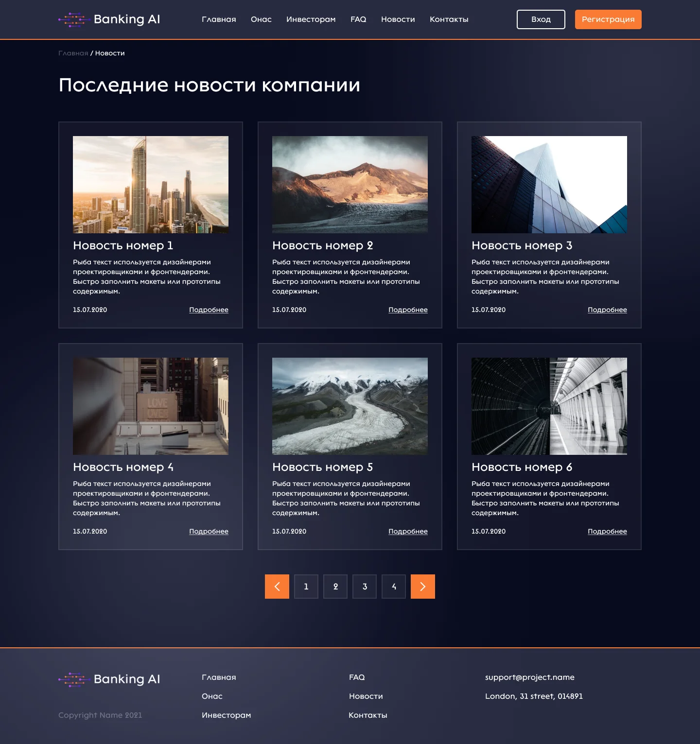Open Инвесторам in the top navigation
The height and width of the screenshot is (744, 700).
click(311, 19)
